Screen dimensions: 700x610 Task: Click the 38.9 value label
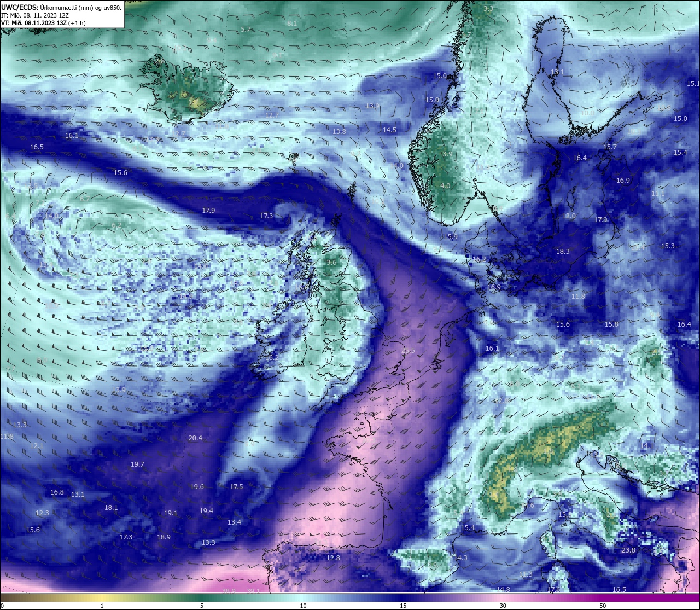pos(229,590)
